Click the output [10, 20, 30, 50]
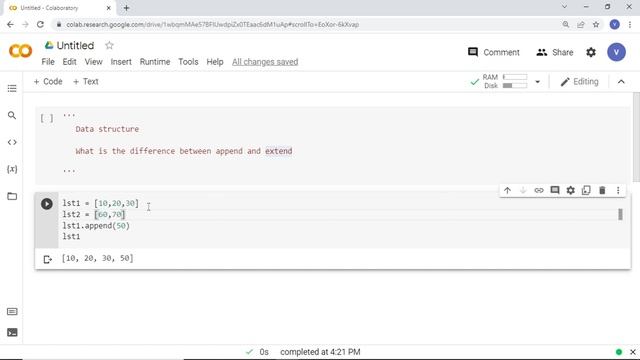This screenshot has width=640, height=360. (x=98, y=258)
